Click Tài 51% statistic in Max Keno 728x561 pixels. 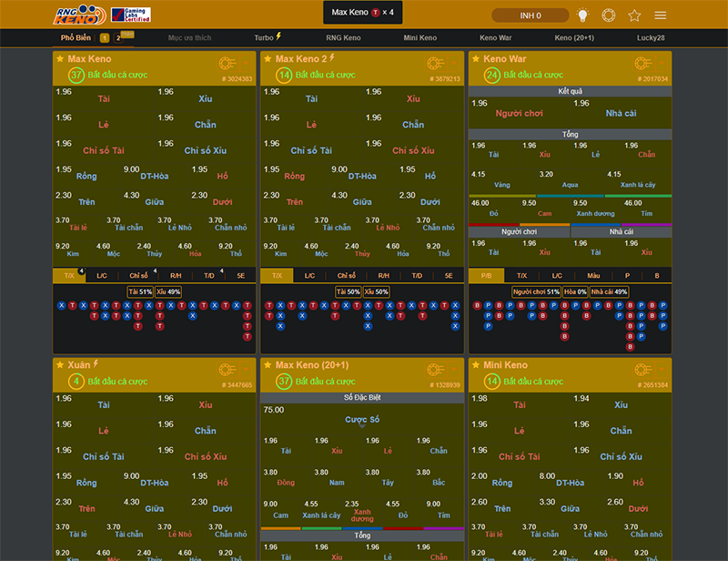140,292
